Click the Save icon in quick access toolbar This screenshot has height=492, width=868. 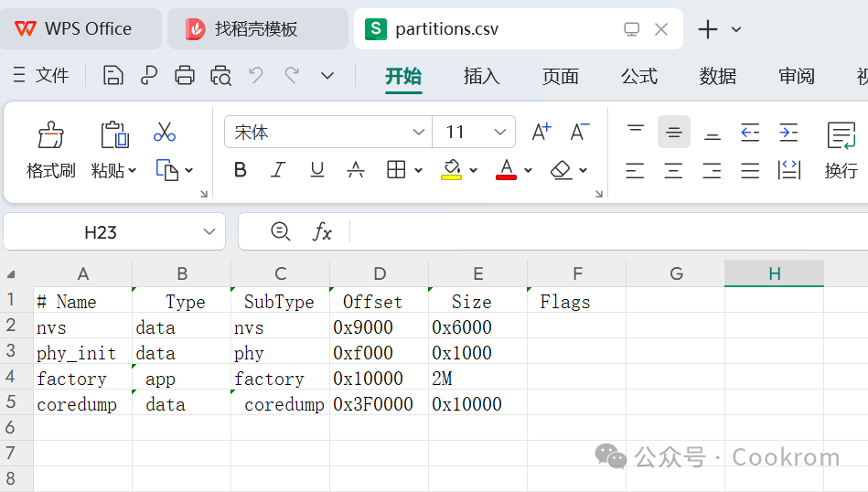pos(113,75)
